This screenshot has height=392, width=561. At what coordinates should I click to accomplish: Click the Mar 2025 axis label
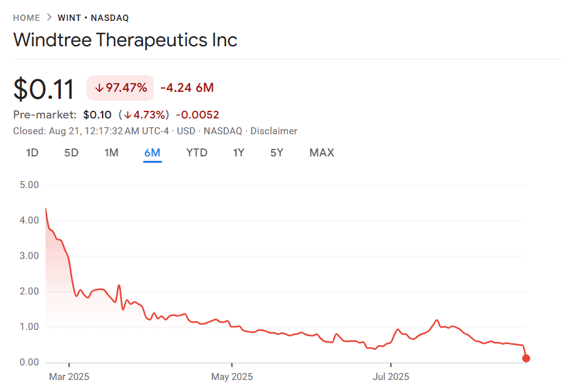(69, 377)
